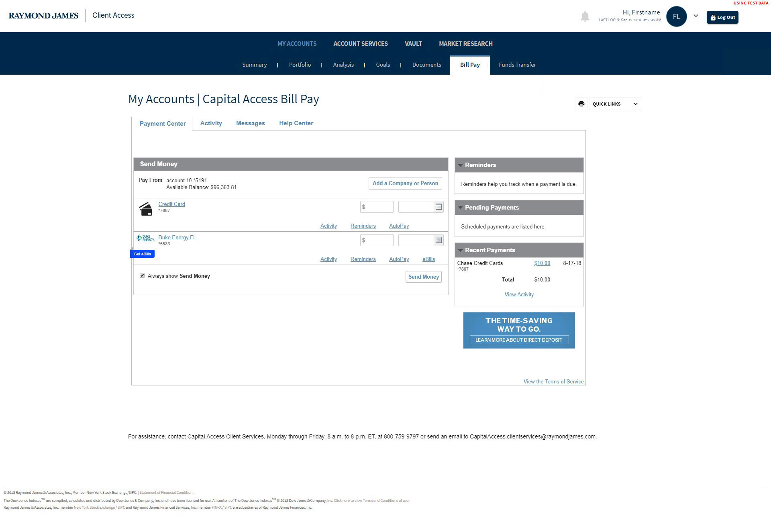Screen dimensions: 771x532
Task: Open AutoPay for Duke Energy FL
Action: pos(399,259)
